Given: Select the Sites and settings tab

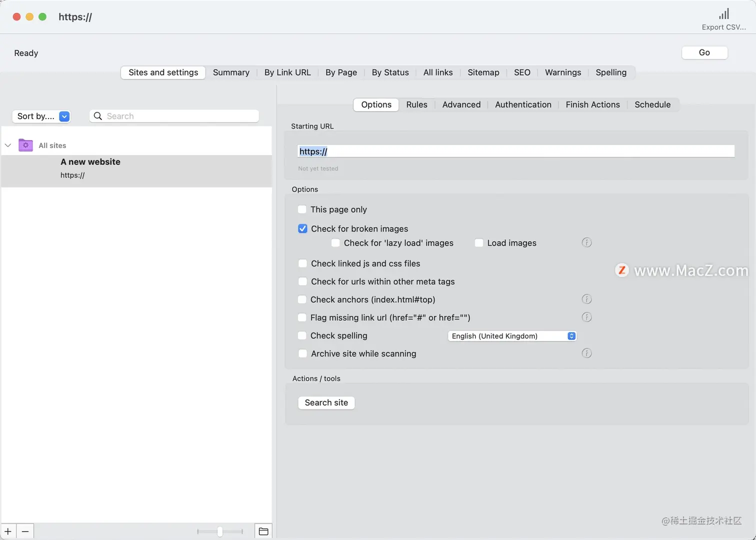Looking at the screenshot, I should tap(163, 72).
